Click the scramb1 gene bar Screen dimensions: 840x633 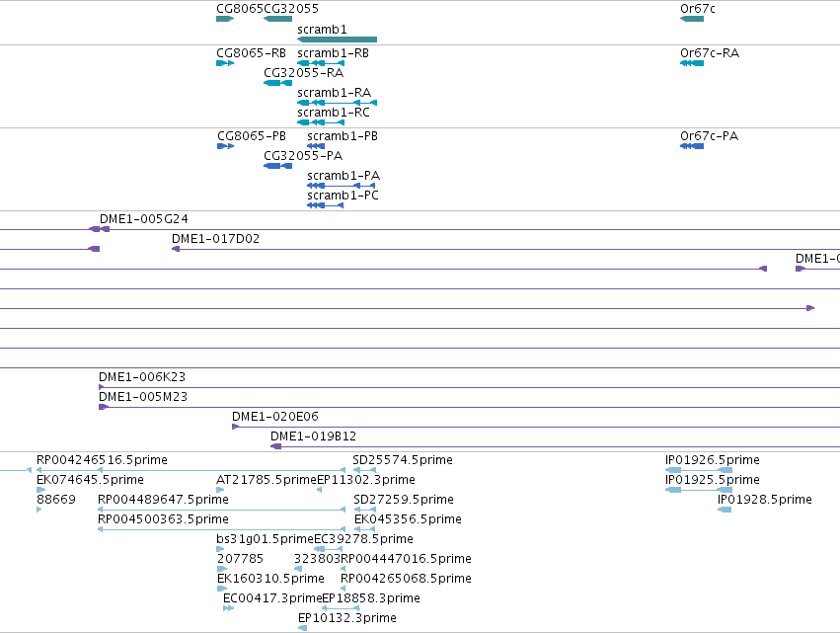coord(337,40)
